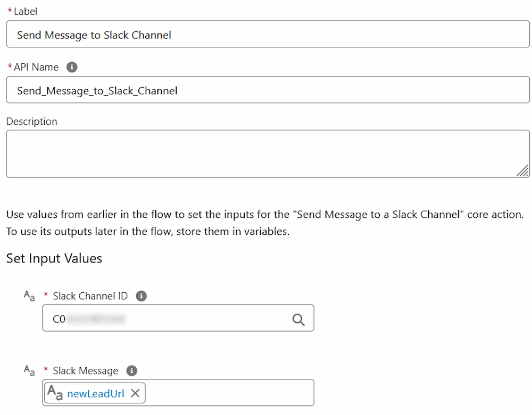Image resolution: width=532 pixels, height=415 pixels.
Task: Click the Description text area
Action: click(268, 154)
